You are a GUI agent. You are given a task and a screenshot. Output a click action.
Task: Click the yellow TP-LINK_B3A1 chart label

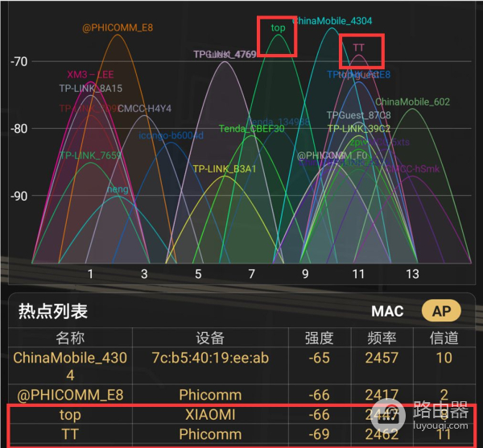coord(225,169)
